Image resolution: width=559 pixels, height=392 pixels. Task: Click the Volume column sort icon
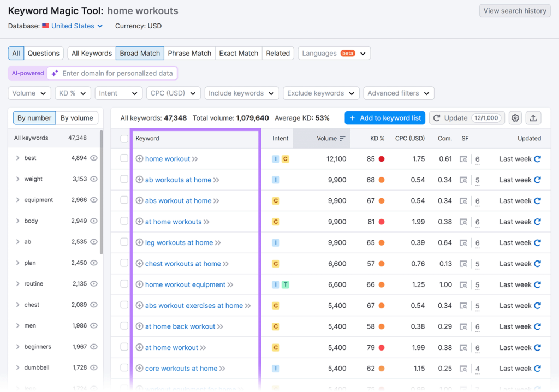[342, 138]
